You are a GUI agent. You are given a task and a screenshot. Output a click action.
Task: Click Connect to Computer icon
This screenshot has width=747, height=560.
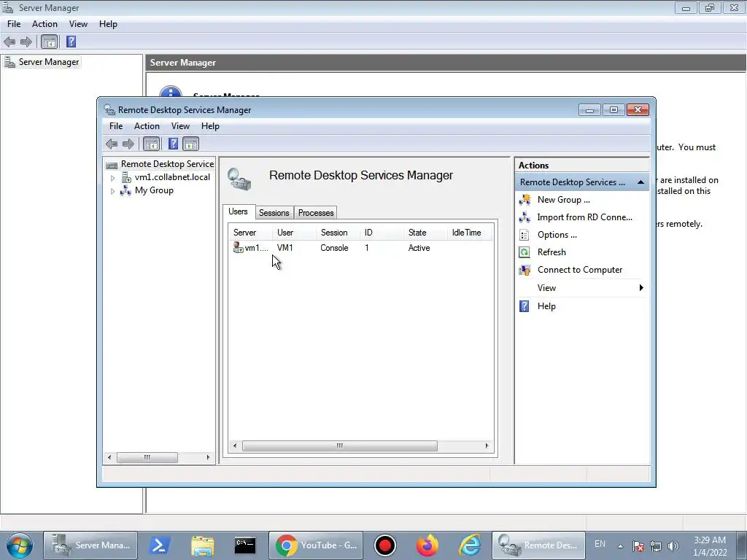(525, 270)
